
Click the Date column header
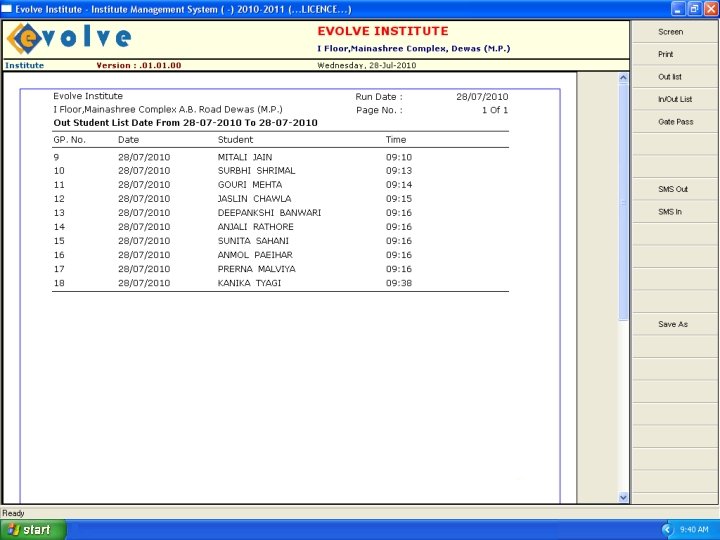click(x=128, y=140)
